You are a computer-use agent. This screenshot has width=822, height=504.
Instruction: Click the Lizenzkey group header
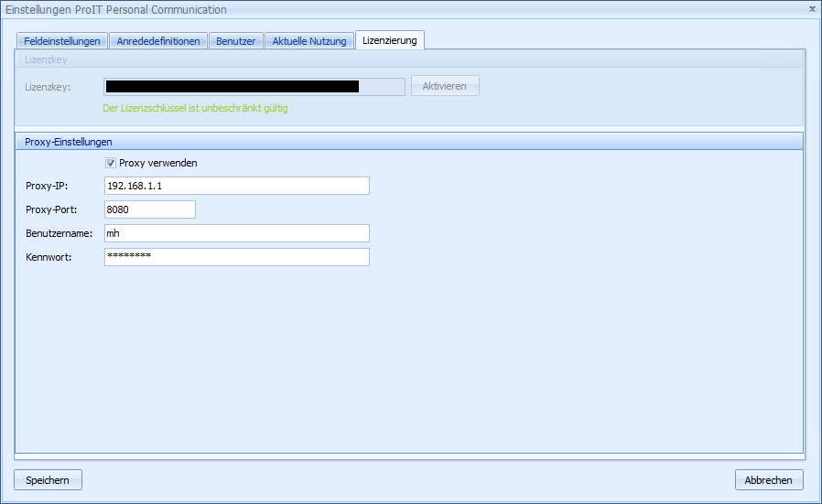46,59
